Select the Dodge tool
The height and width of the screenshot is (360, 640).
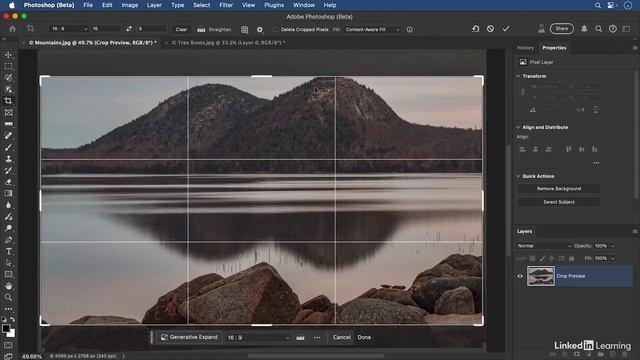click(8, 228)
